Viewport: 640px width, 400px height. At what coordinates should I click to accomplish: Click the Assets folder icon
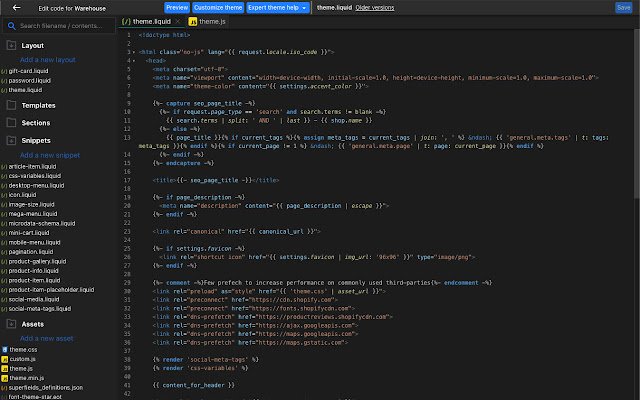point(11,324)
